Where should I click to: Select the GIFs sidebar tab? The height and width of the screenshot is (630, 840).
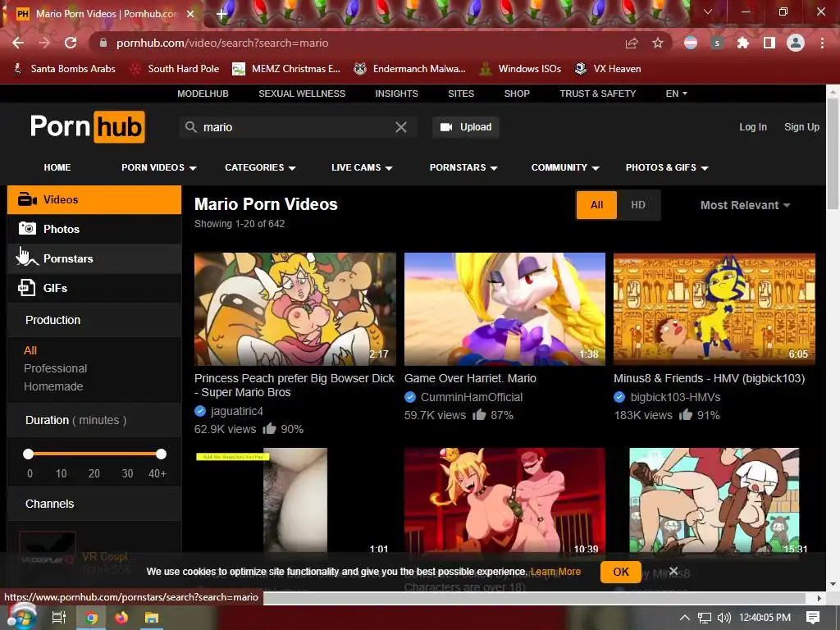94,288
